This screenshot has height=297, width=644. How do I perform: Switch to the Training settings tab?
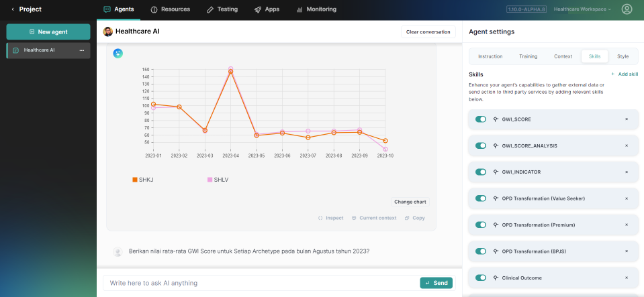coord(528,56)
